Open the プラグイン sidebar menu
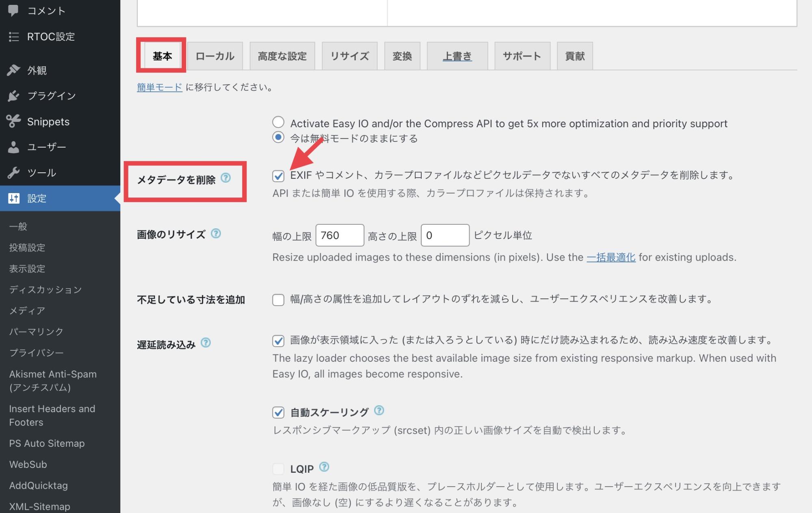 click(60, 96)
